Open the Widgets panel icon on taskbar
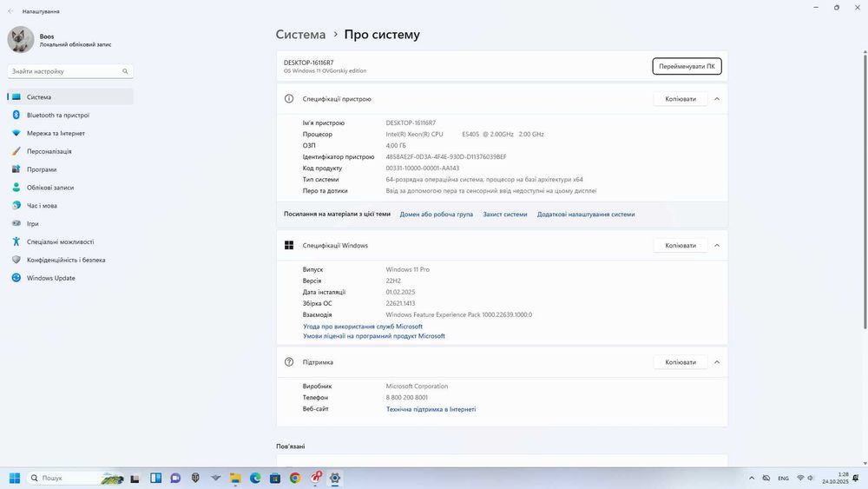The image size is (868, 489). (156, 478)
